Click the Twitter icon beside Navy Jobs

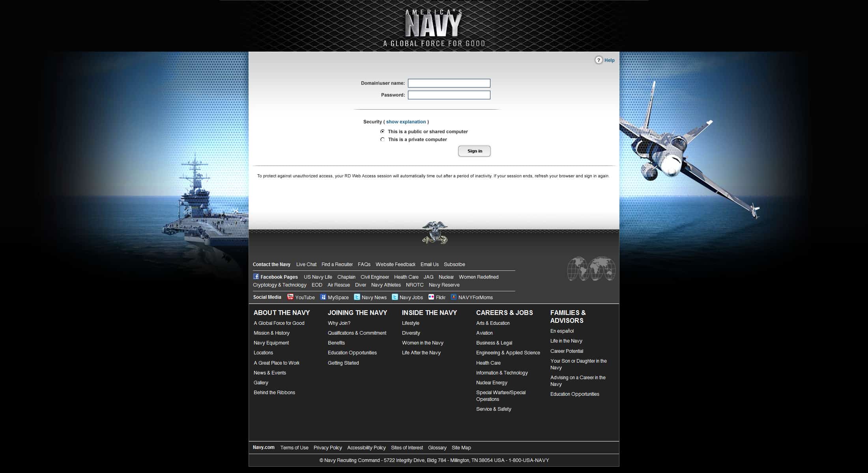395,297
